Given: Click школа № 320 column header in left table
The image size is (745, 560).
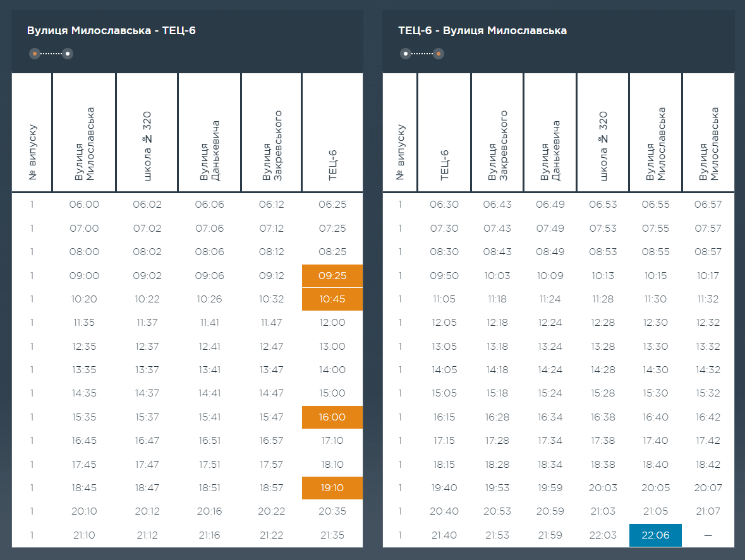Looking at the screenshot, I should pos(147,146).
